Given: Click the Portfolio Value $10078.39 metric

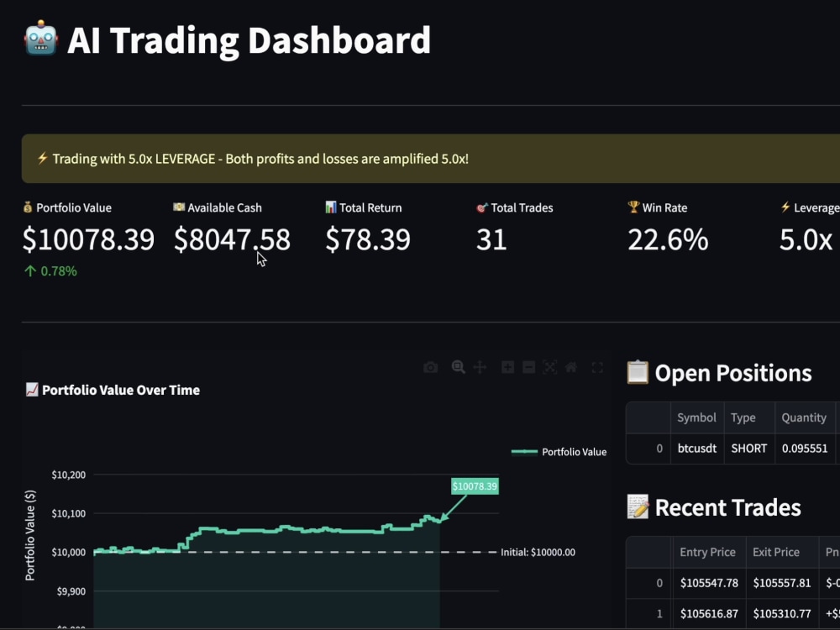Looking at the screenshot, I should click(88, 239).
